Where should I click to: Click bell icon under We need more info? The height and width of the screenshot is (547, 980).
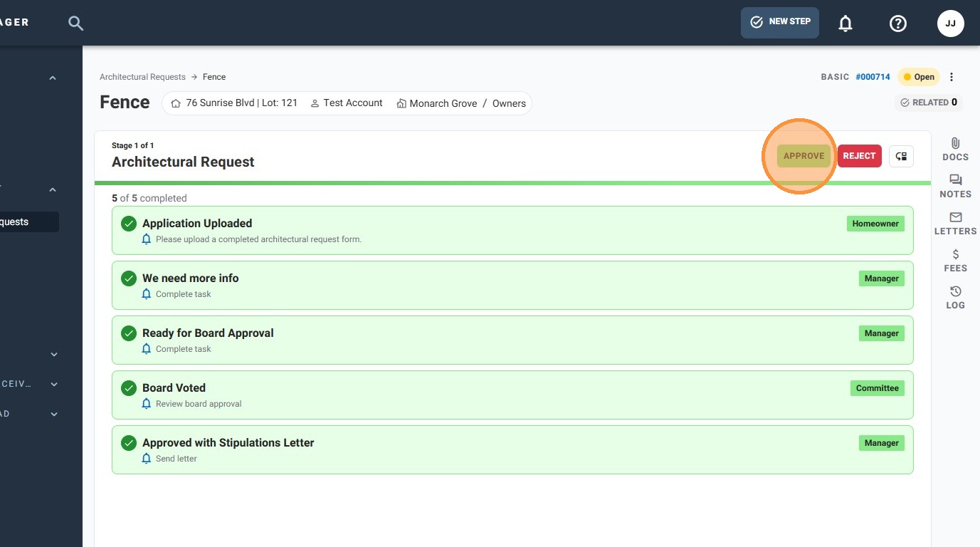point(147,294)
